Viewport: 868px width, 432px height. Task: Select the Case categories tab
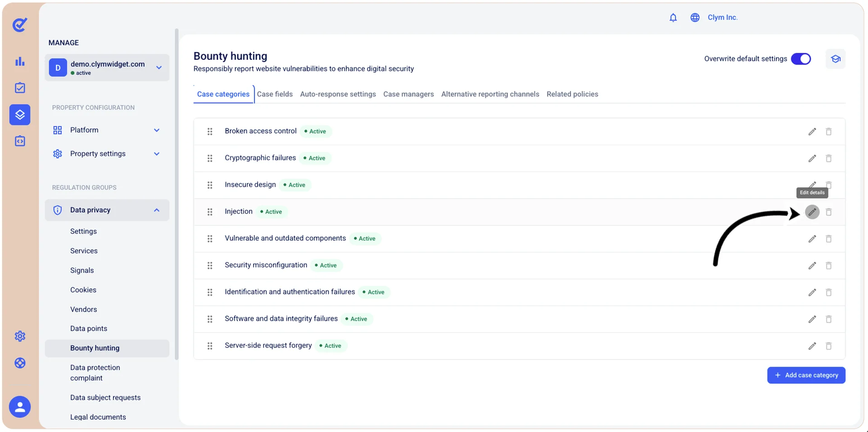(223, 94)
